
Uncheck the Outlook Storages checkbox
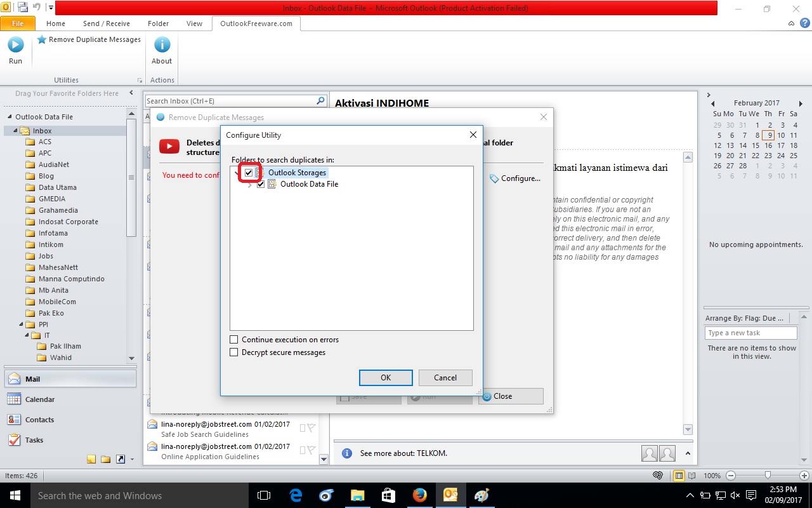click(x=249, y=172)
